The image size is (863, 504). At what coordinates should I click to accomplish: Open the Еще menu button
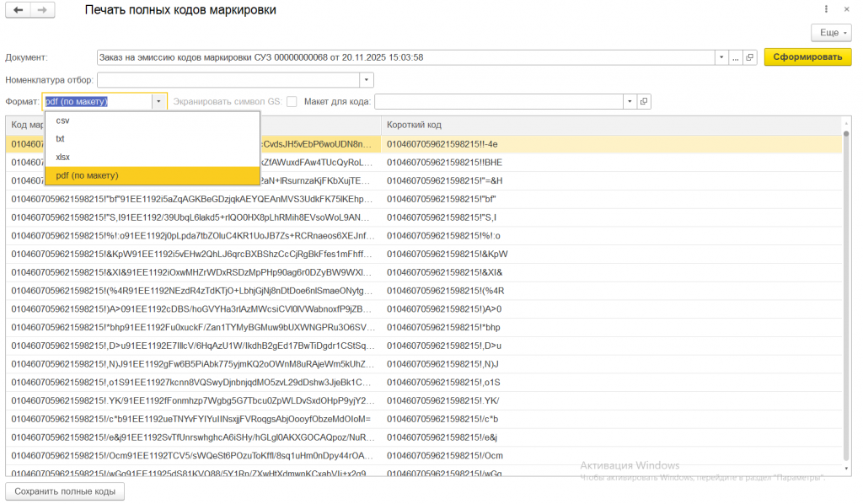click(x=831, y=32)
